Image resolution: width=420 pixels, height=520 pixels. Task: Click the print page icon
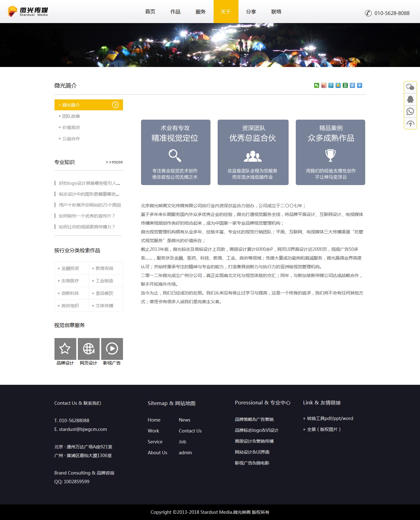[x=352, y=85]
